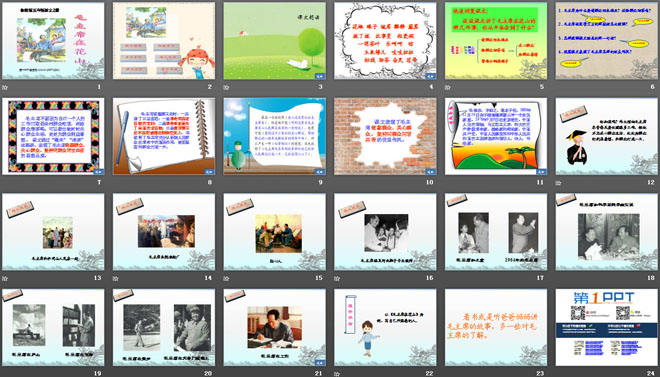660x377 pixels.
Task: Click the blue return button on slide 9
Action: point(320,172)
